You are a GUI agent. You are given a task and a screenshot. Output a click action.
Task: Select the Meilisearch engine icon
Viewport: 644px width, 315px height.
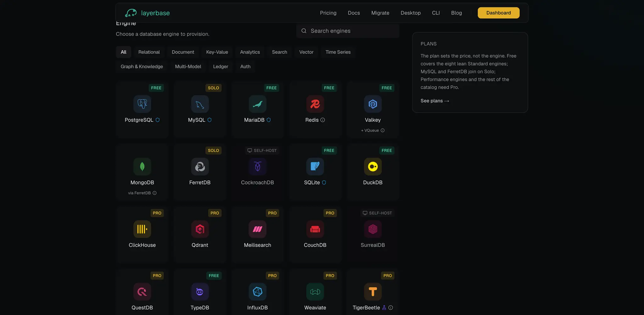pos(258,229)
